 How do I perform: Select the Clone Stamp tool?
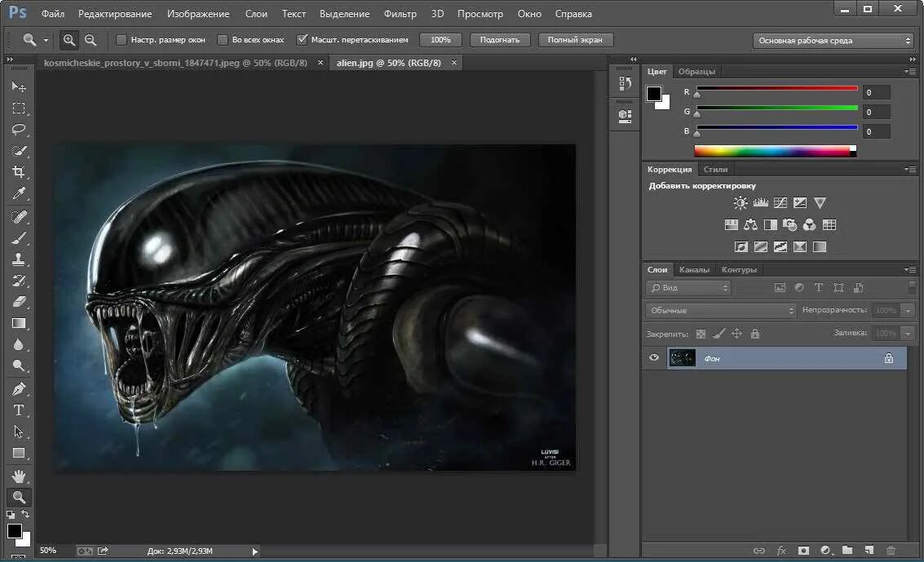pyautogui.click(x=19, y=259)
